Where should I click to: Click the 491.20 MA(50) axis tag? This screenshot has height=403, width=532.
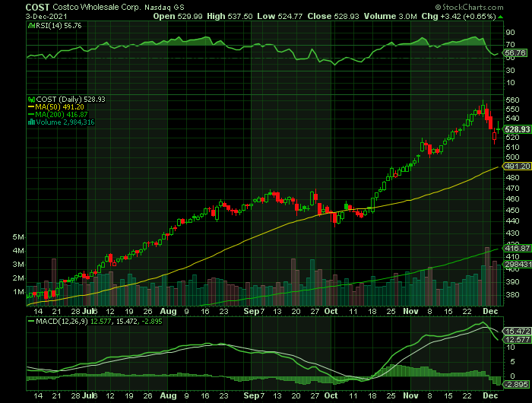[x=517, y=167]
